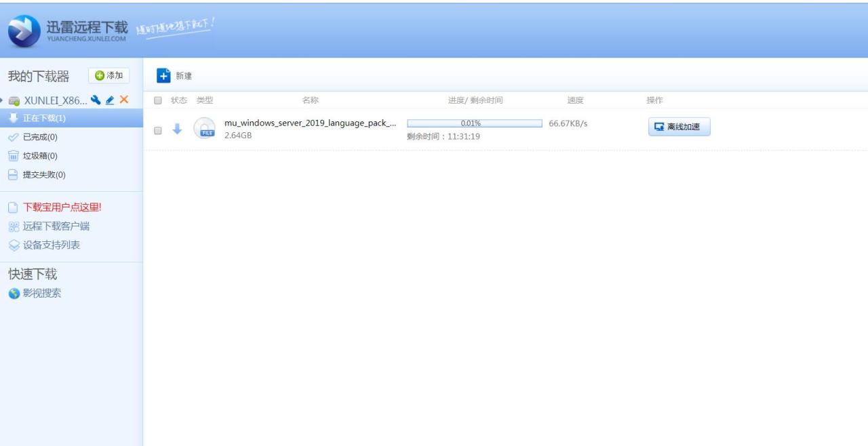Remove device with the orange X icon
The height and width of the screenshot is (446, 868).
point(124,100)
